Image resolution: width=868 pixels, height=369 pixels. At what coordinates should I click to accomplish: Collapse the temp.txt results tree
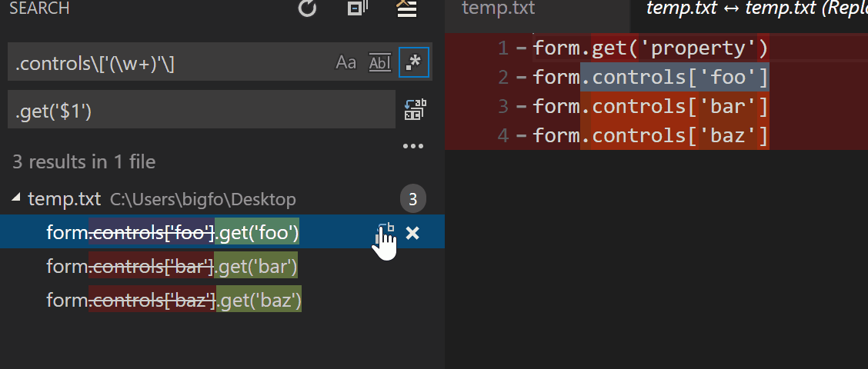(x=17, y=199)
